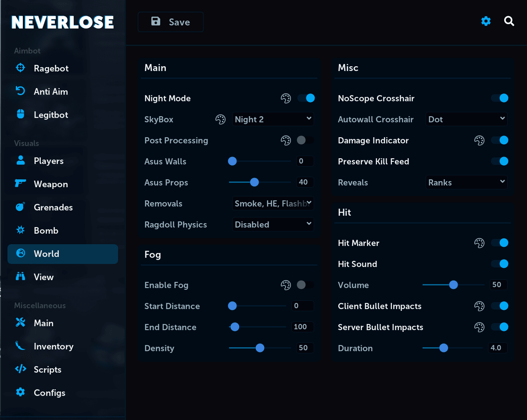Image resolution: width=527 pixels, height=420 pixels.
Task: Toggle the Damage Indicator switch
Action: [x=499, y=140]
